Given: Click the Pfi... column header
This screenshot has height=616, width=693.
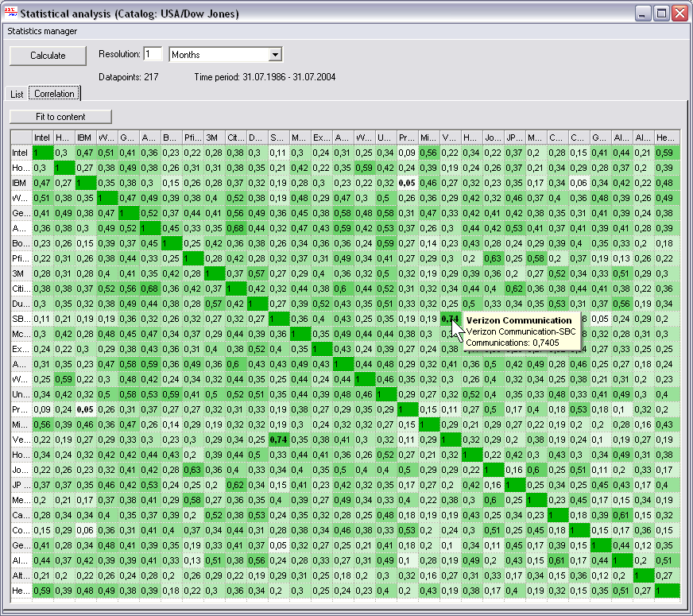Looking at the screenshot, I should click(x=193, y=137).
